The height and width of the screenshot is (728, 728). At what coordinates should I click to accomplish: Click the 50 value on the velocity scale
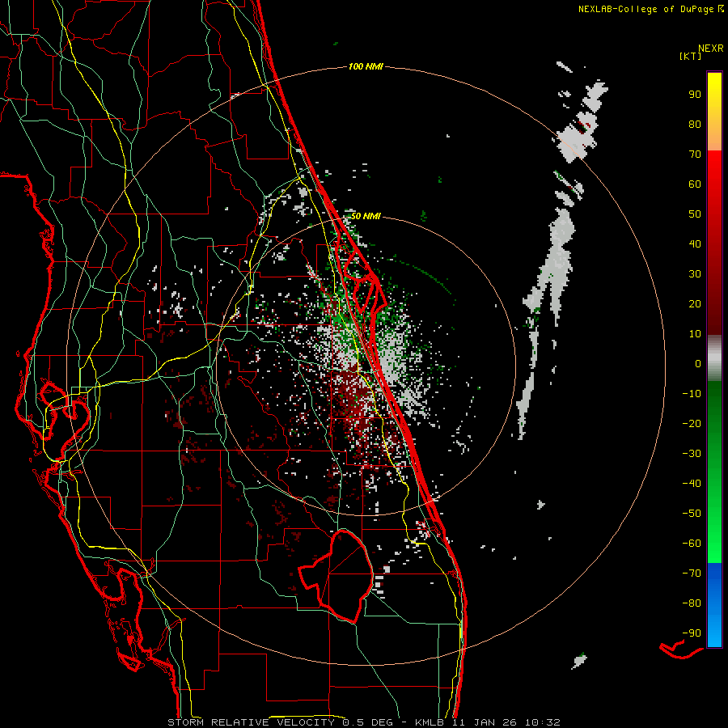coord(695,214)
